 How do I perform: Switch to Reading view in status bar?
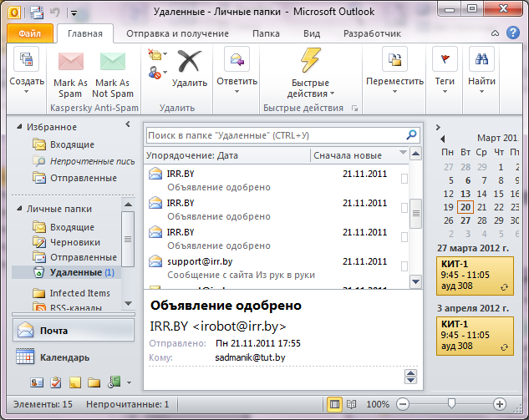click(351, 404)
